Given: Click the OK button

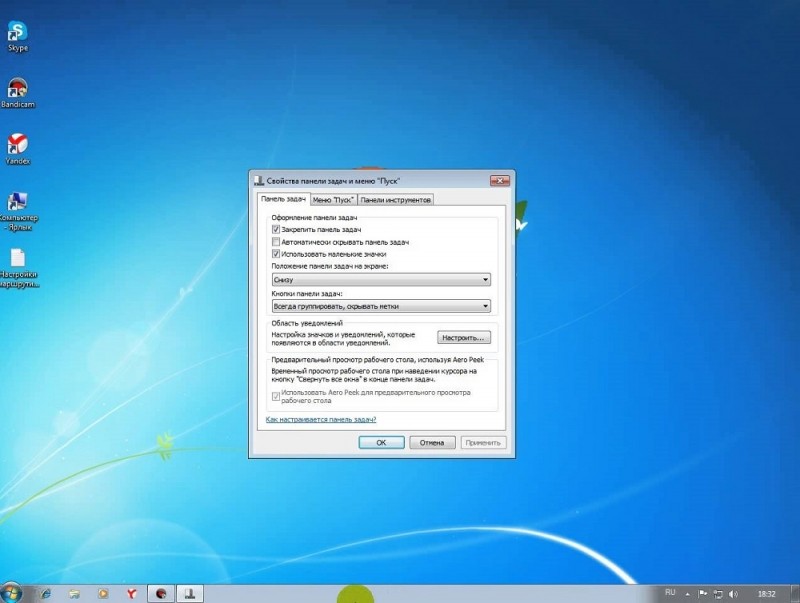Looking at the screenshot, I should (x=381, y=443).
